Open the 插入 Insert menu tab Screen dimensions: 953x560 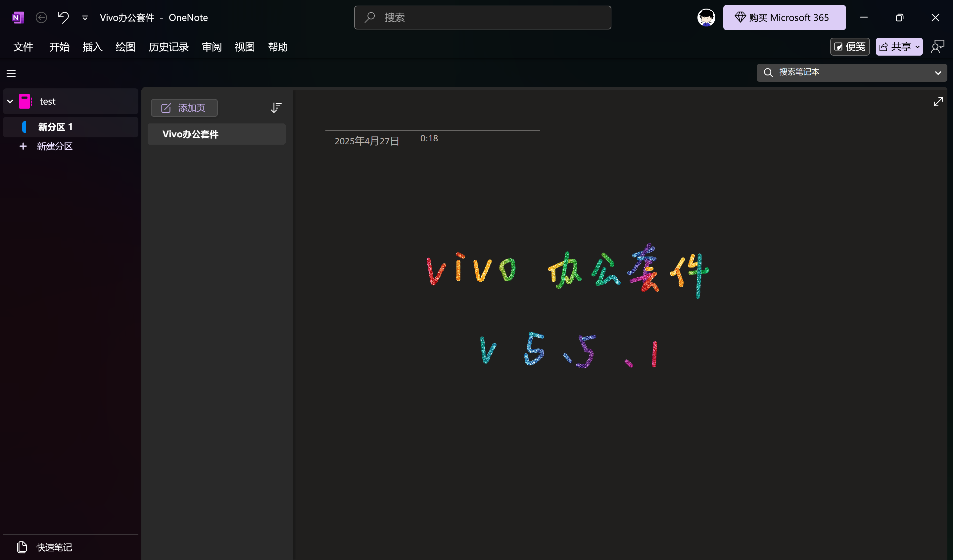pos(92,47)
